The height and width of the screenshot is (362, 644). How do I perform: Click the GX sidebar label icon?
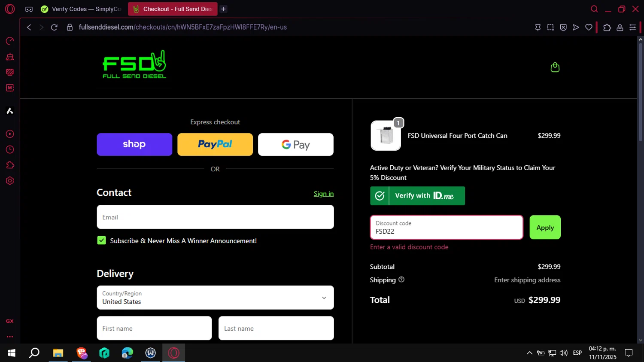[x=10, y=321]
